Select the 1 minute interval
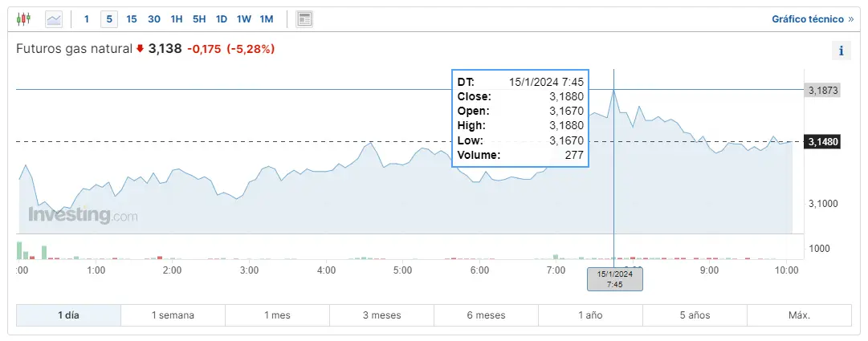The height and width of the screenshot is (341, 868). coord(87,18)
